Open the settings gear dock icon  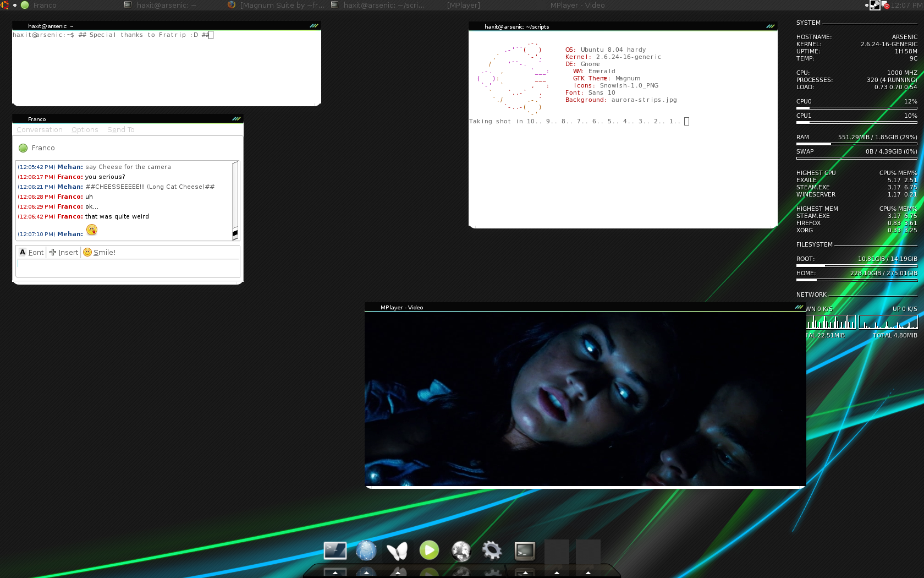tap(492, 550)
